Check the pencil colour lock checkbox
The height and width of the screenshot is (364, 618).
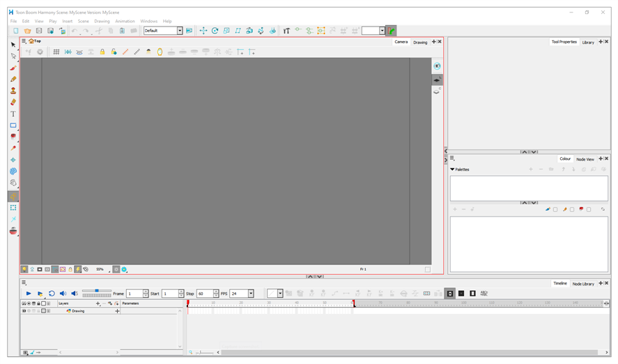click(x=572, y=209)
